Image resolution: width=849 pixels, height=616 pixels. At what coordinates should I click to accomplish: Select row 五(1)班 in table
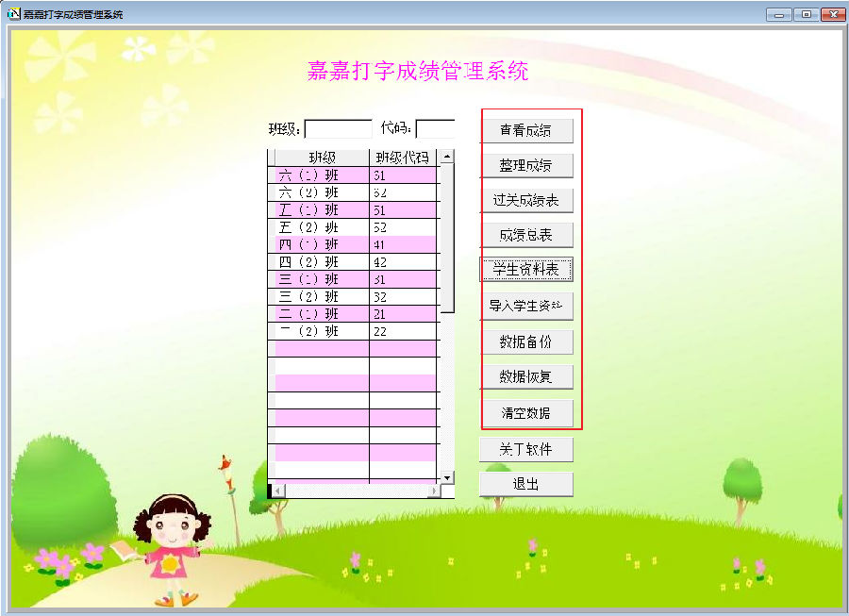pos(353,210)
